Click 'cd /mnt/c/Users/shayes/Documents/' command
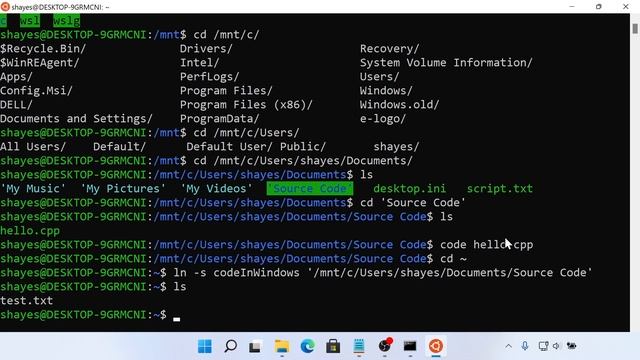The height and width of the screenshot is (360, 640). coord(303,161)
